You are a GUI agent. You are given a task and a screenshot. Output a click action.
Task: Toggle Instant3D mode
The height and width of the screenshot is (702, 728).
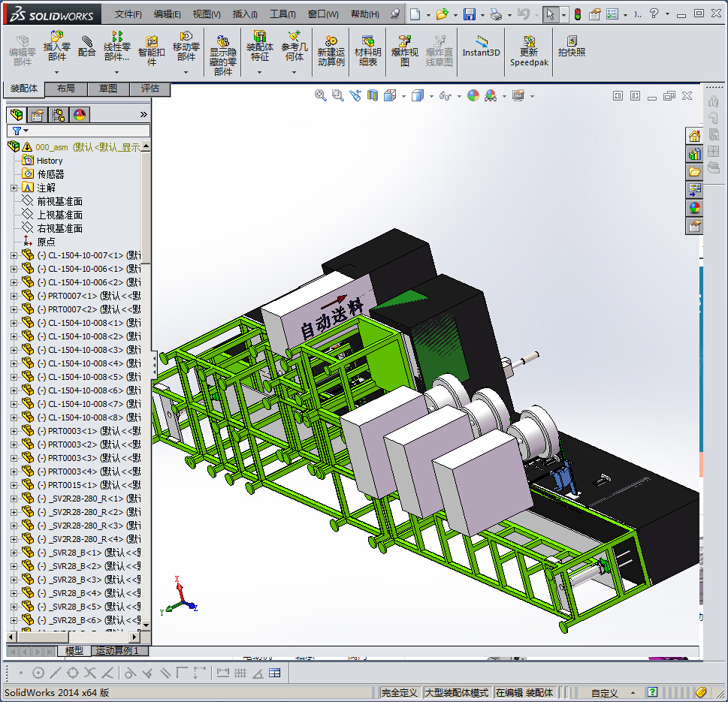481,47
